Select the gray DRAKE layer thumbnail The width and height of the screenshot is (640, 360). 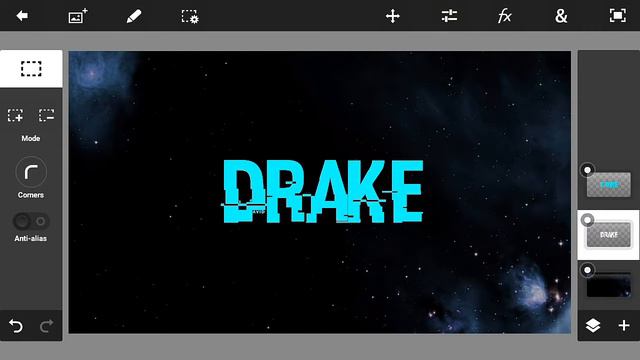pyautogui.click(x=609, y=235)
